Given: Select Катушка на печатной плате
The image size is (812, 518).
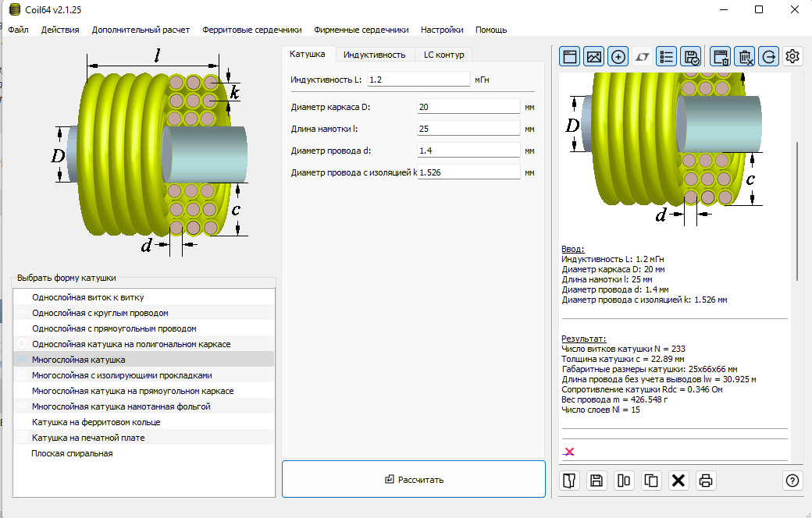Looking at the screenshot, I should [x=144, y=438].
